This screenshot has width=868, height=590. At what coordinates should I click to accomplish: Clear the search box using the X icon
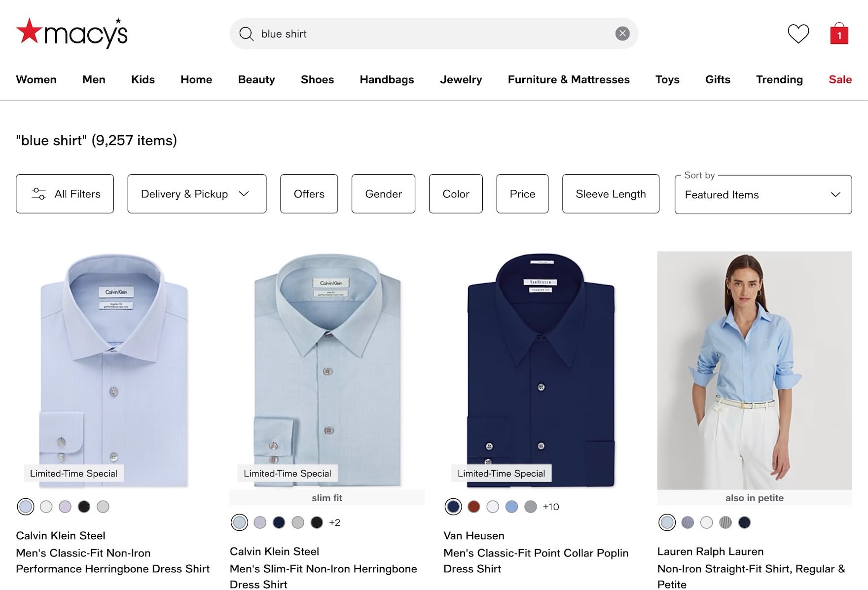(x=623, y=34)
